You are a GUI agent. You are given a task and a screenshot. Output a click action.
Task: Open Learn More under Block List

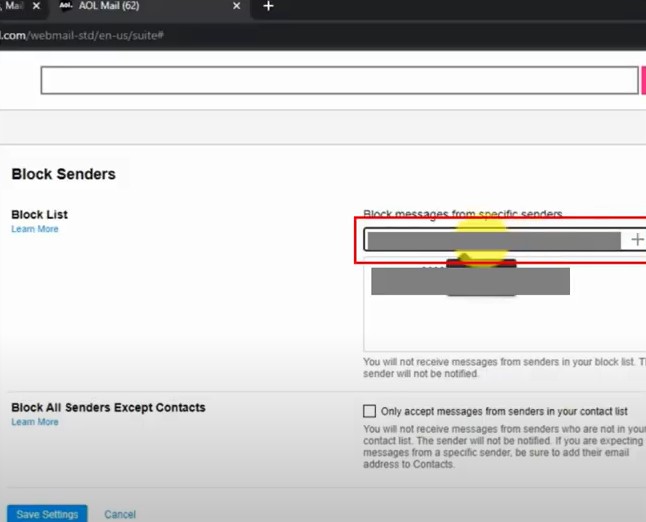[35, 229]
